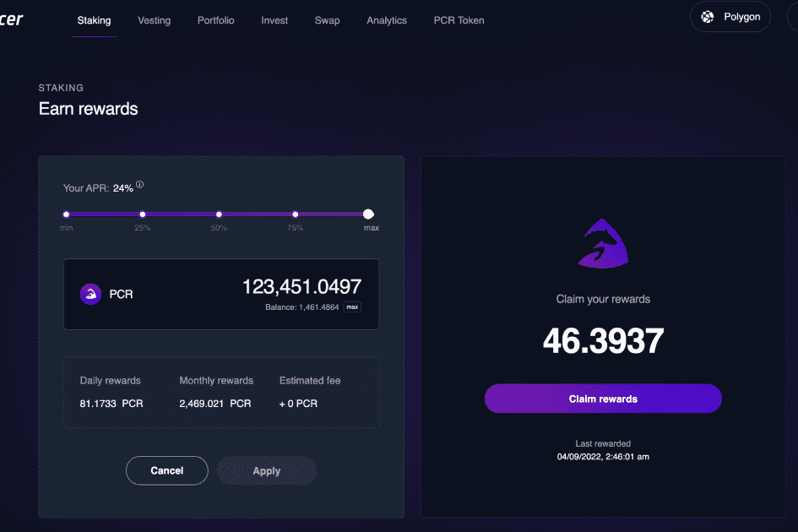Open the Swap tab
798x532 pixels.
tap(327, 20)
